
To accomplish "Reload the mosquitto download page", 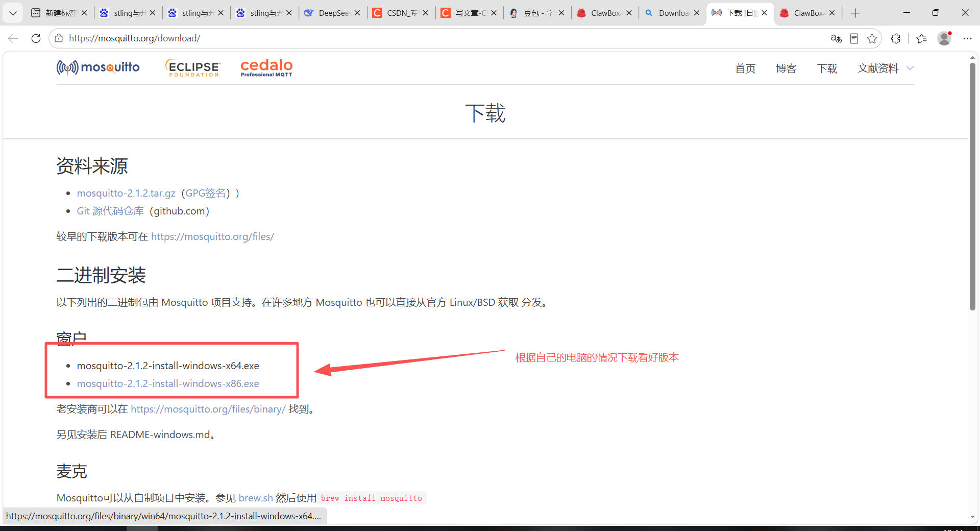I will (36, 38).
